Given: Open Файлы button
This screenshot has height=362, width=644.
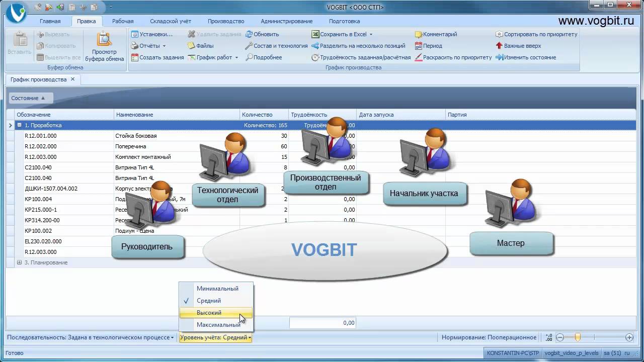Looking at the screenshot, I should click(201, 46).
